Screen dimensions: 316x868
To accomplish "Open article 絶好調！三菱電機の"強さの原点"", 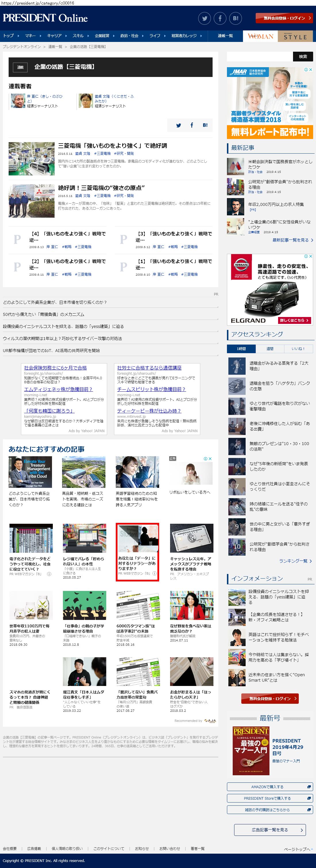I will 101,188.
